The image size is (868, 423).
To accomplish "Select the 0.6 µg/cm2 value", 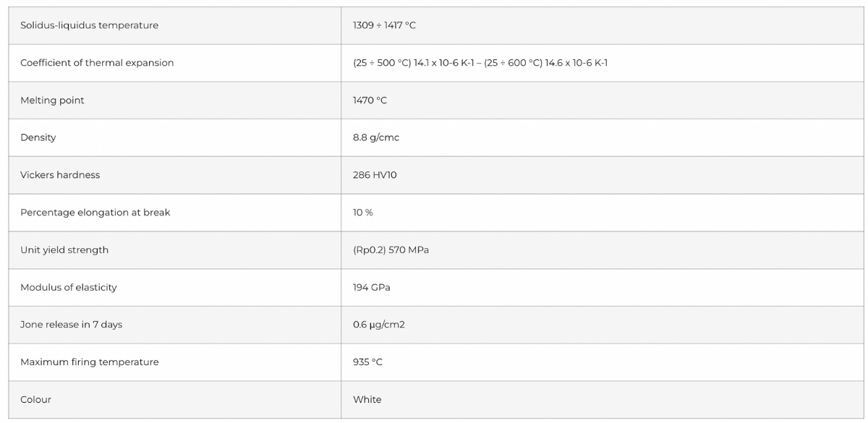I will click(x=378, y=325).
